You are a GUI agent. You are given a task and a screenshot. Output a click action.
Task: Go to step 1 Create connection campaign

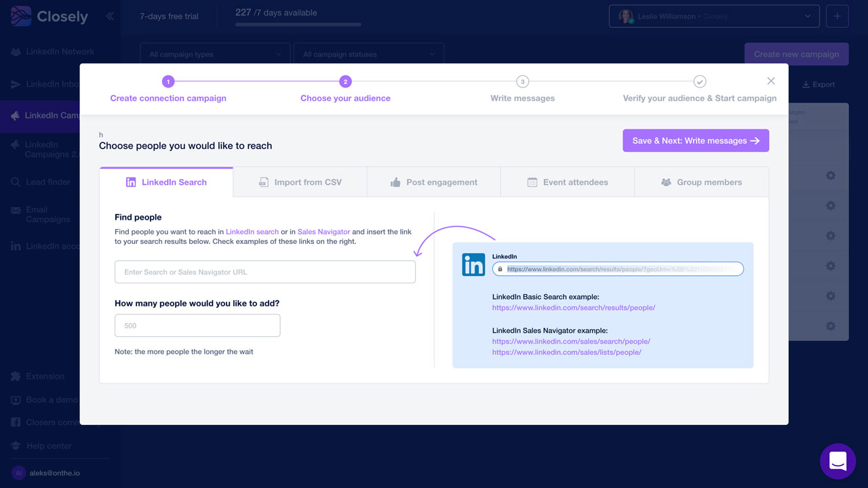(168, 89)
